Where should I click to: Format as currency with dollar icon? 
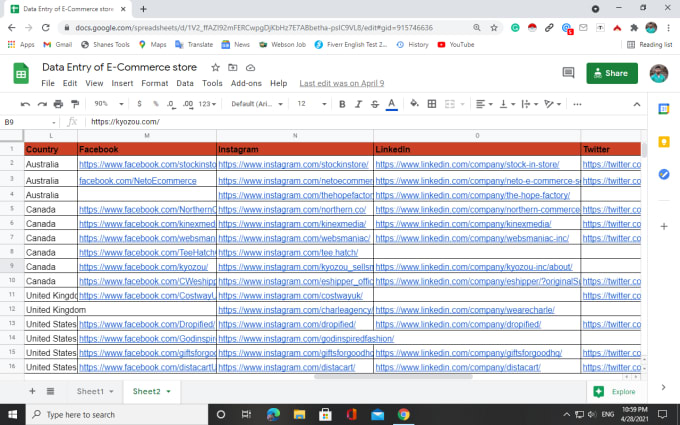click(x=139, y=104)
